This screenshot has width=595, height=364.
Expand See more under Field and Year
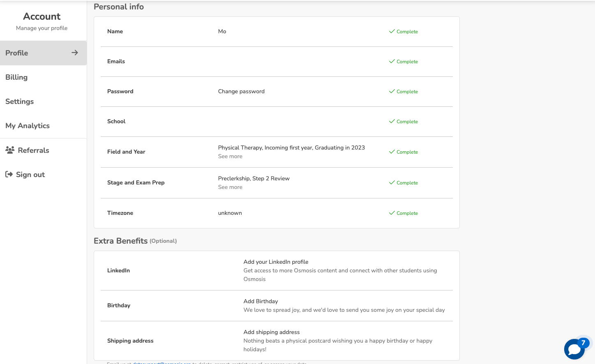(x=230, y=157)
